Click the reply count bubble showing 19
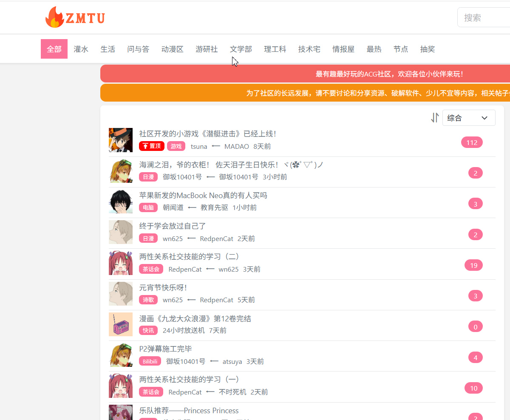This screenshot has height=420, width=510. pos(473,265)
